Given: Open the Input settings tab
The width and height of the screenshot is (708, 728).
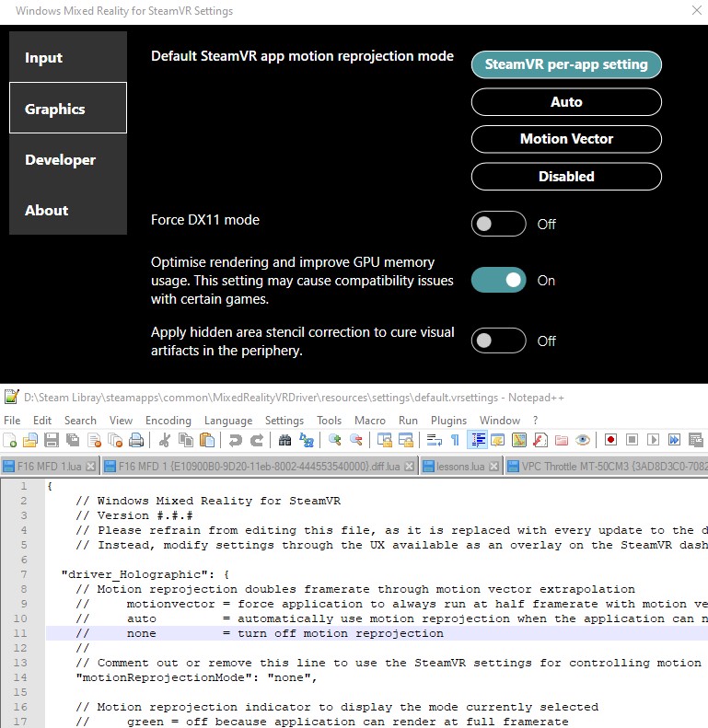Looking at the screenshot, I should point(68,57).
